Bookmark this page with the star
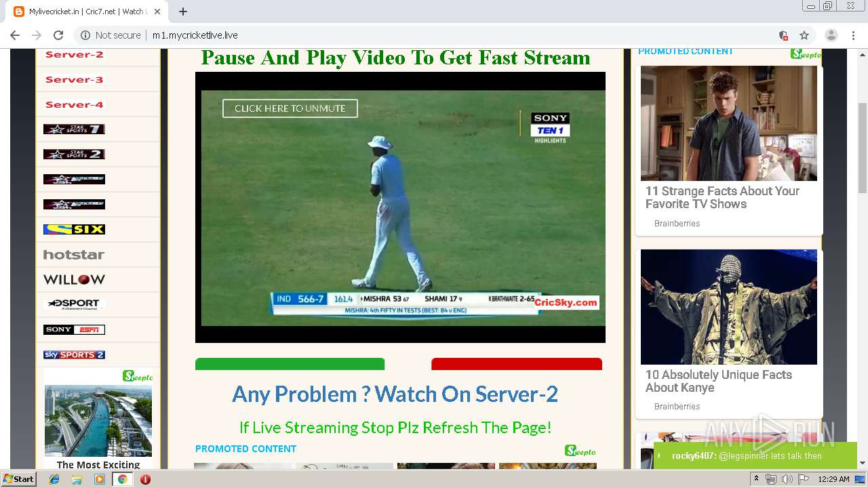 (804, 35)
